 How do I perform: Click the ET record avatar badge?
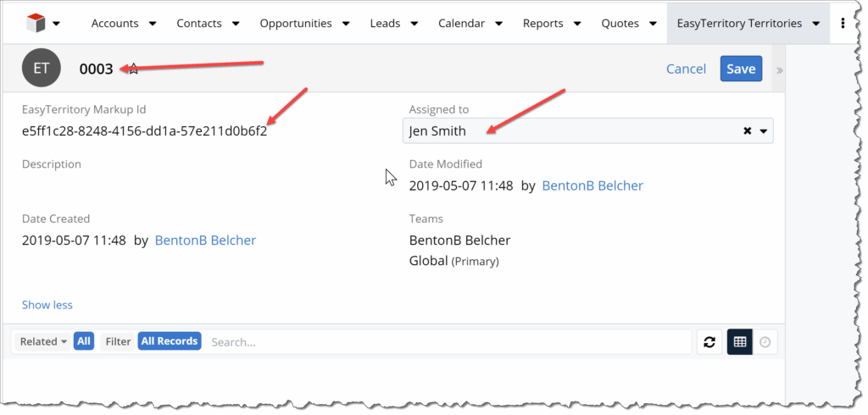pyautogui.click(x=42, y=69)
